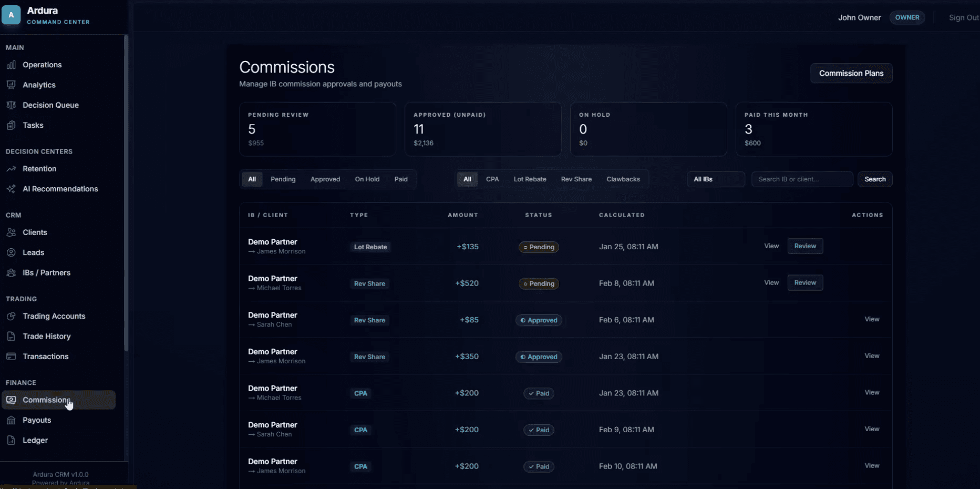Focus the Search IB or client field
The image size is (980, 489).
tap(802, 179)
